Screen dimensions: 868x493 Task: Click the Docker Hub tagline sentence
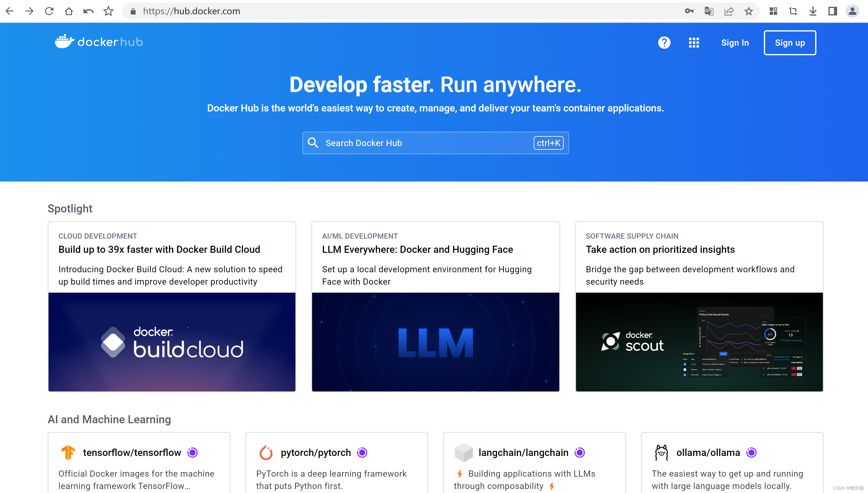coord(435,108)
